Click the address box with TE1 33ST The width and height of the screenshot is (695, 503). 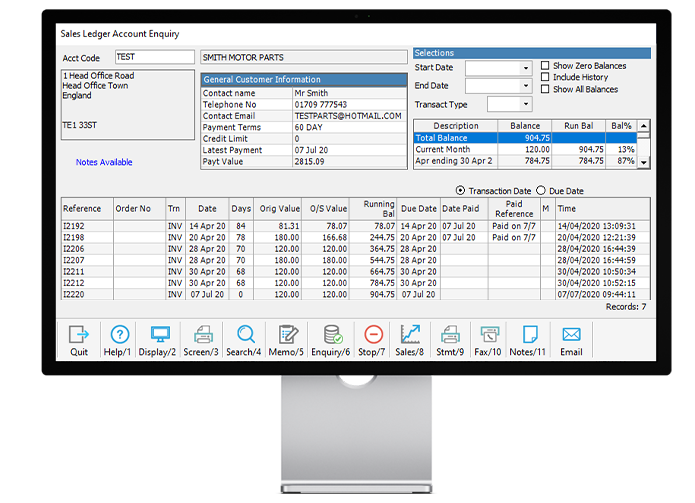pos(128,105)
